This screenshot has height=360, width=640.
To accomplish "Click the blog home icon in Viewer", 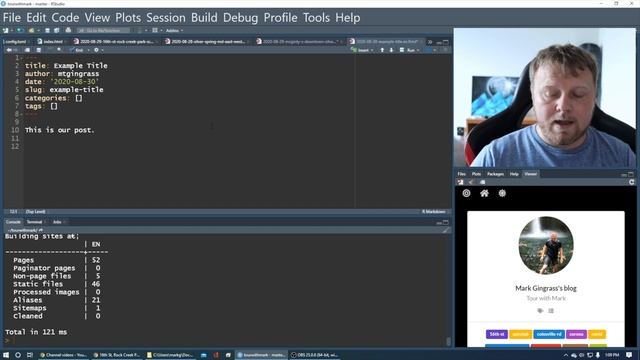I will (x=484, y=193).
